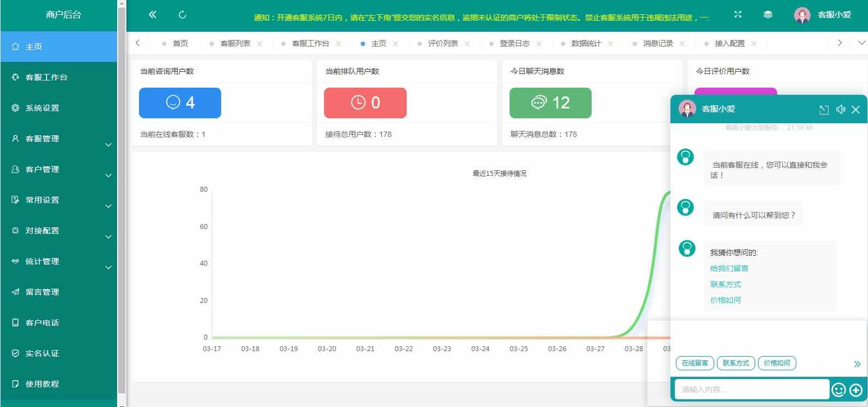Image resolution: width=868 pixels, height=407 pixels.
Task: Expand 常用设置 submenu chevron
Action: [108, 207]
